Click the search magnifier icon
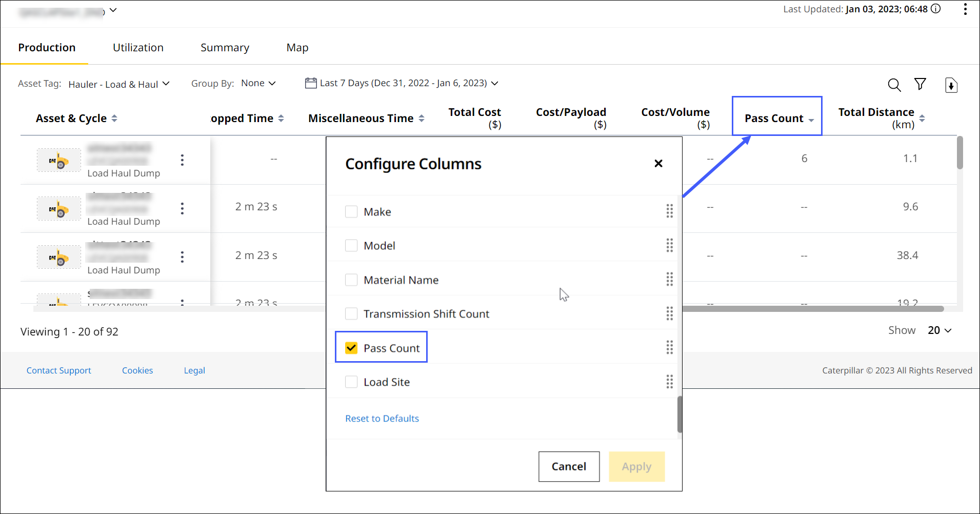The height and width of the screenshot is (514, 980). click(x=894, y=85)
